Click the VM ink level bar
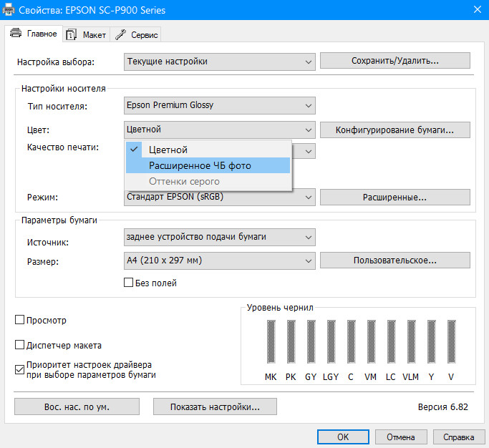 pos(371,341)
